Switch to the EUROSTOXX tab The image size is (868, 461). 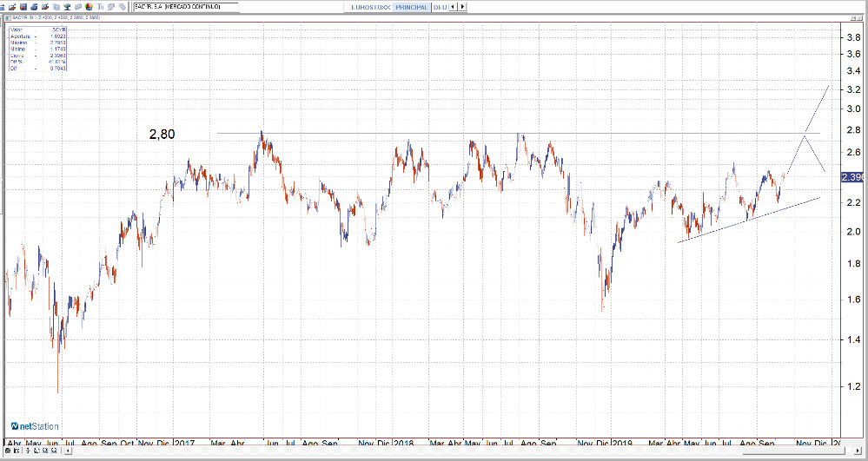[368, 7]
